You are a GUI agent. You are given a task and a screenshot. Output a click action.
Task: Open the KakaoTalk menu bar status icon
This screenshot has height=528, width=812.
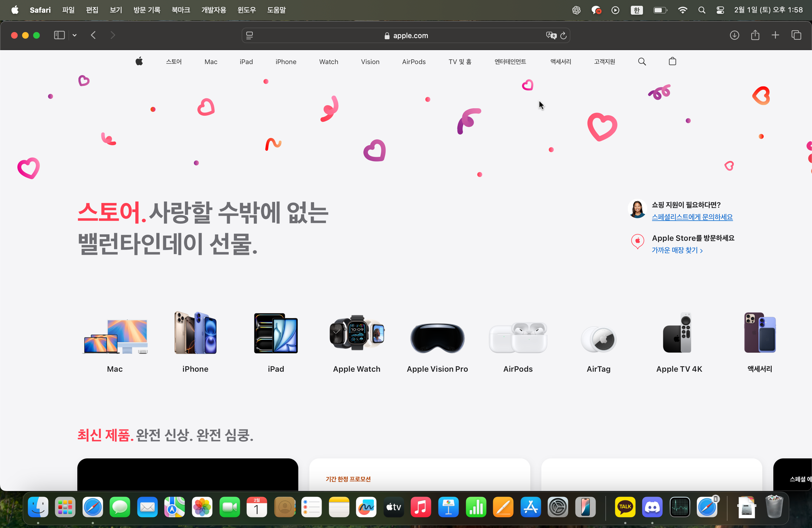point(596,10)
